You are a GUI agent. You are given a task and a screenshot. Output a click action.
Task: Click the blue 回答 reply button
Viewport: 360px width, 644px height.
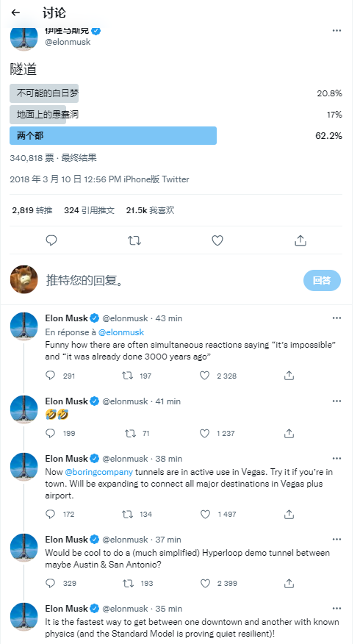322,280
